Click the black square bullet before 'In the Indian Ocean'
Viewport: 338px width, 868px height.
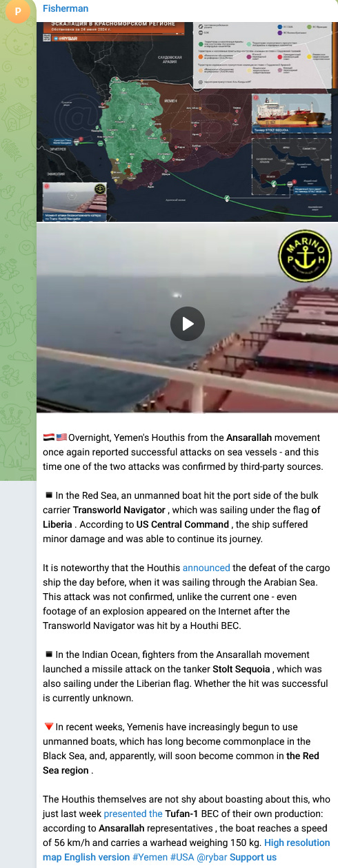pos(48,654)
